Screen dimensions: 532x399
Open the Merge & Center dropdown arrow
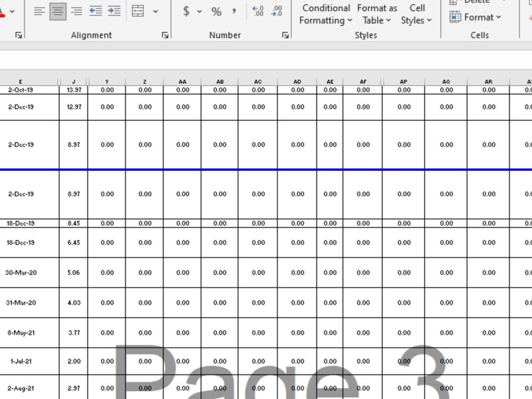point(155,12)
